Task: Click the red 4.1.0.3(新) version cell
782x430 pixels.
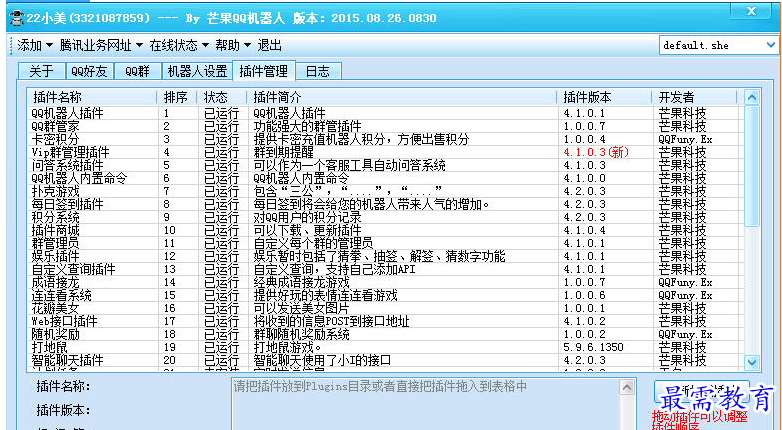Action: [596, 152]
